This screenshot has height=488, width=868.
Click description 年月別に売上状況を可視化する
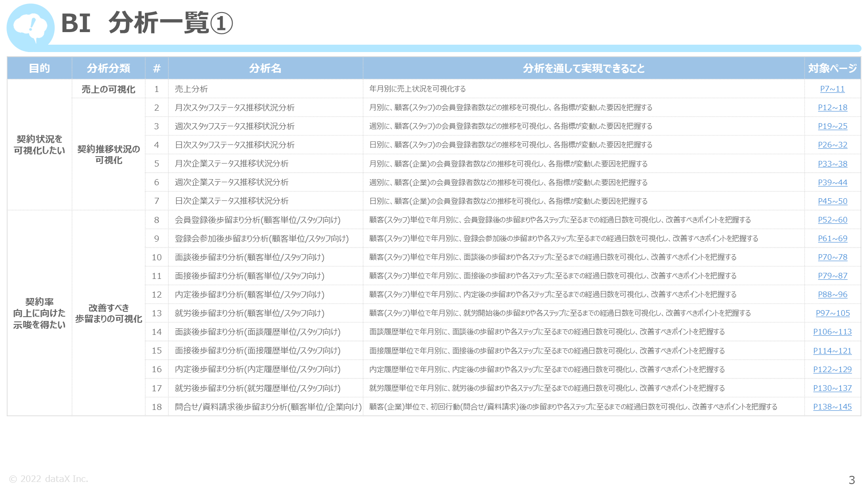pyautogui.click(x=418, y=89)
